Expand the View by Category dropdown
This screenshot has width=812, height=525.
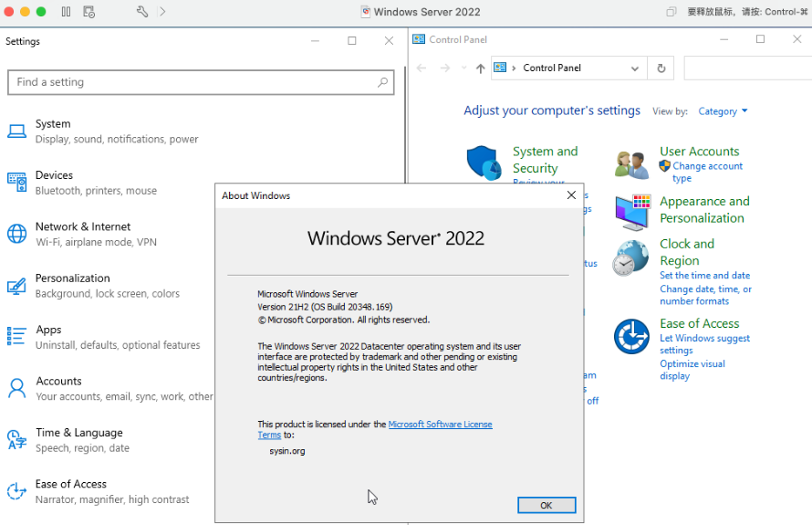(723, 111)
